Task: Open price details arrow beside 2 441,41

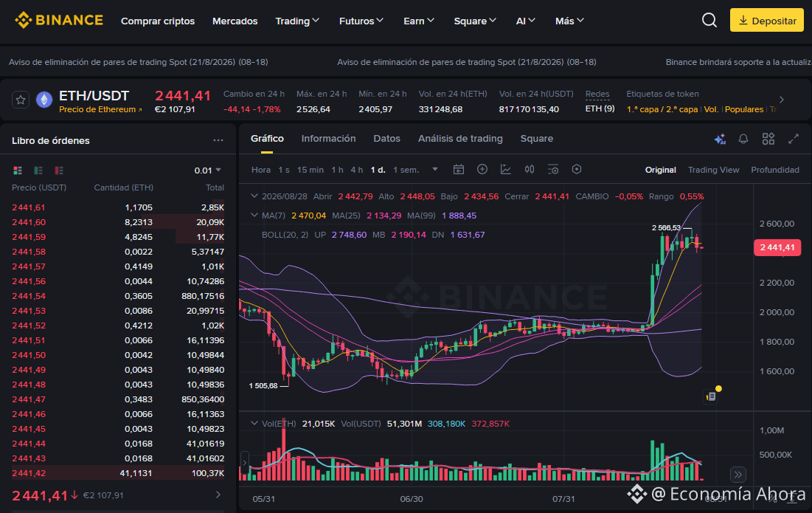Action: (x=218, y=495)
